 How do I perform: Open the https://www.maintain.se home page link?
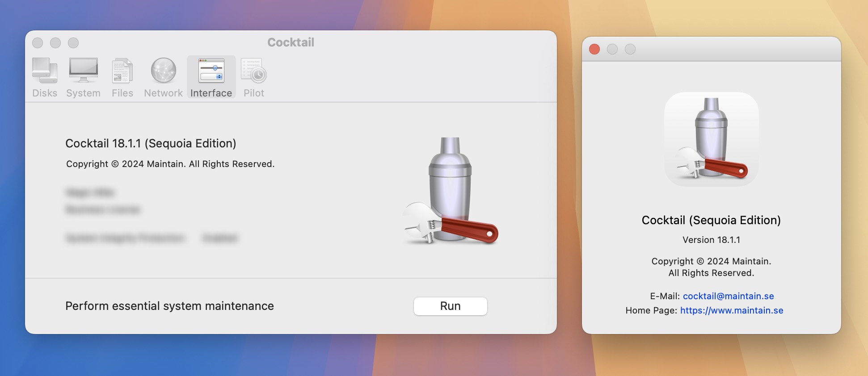731,310
